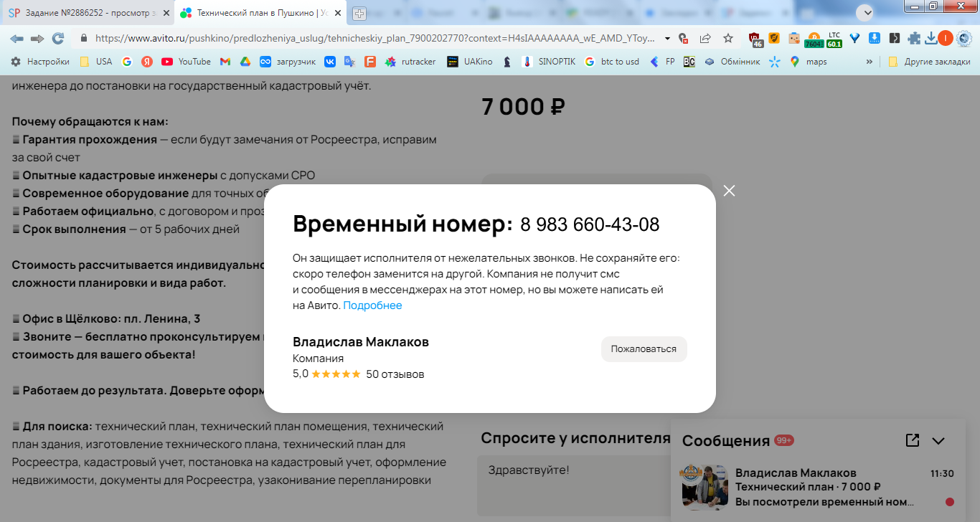
Task: Click the site info lock icon
Action: tap(84, 38)
